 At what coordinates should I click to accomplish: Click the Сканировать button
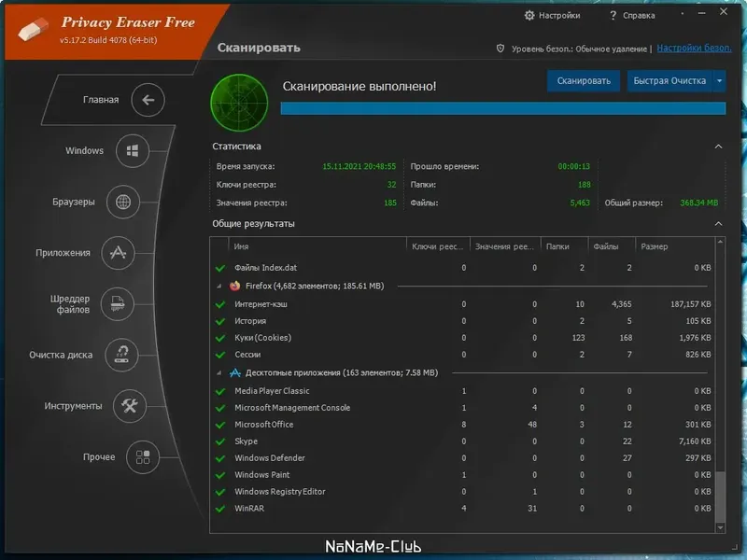[x=584, y=81]
